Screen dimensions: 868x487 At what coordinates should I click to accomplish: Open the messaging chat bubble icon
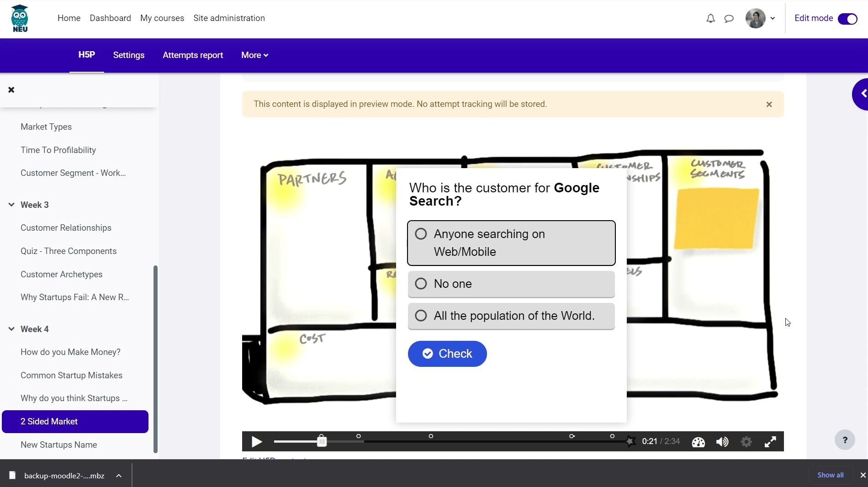click(x=729, y=19)
